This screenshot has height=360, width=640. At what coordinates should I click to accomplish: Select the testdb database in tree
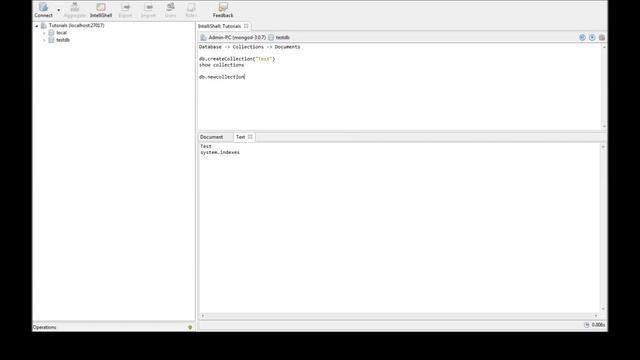[x=63, y=40]
